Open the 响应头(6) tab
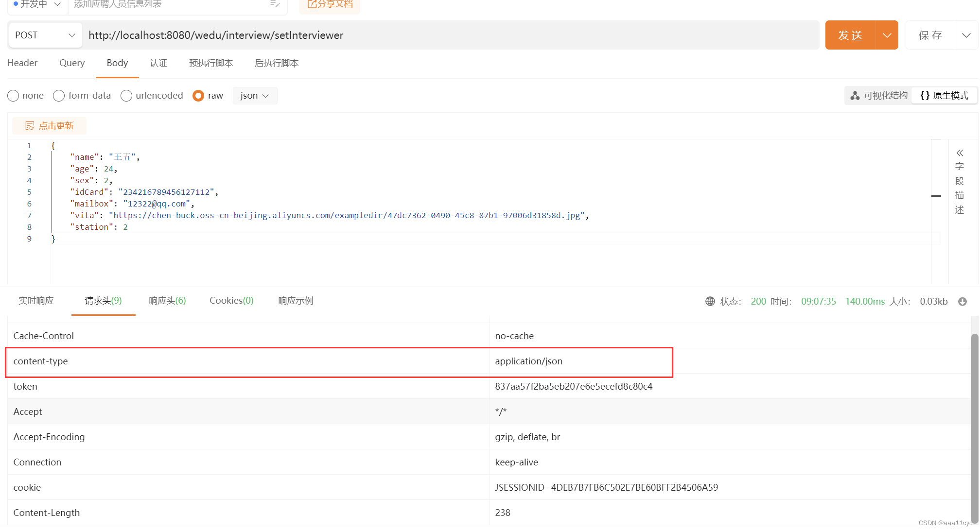 point(167,301)
